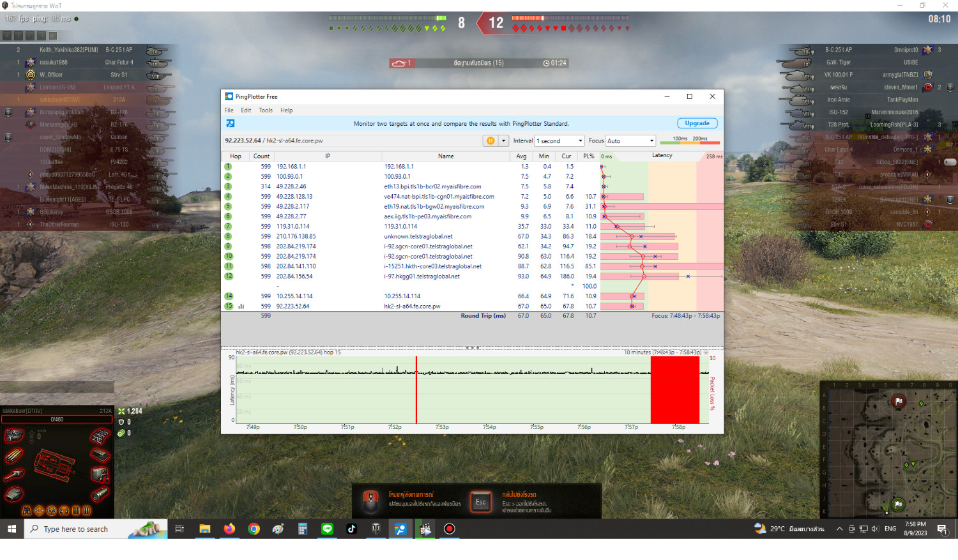The image size is (958, 560).
Task: Open the screen recorder icon on taskbar
Action: 450,529
